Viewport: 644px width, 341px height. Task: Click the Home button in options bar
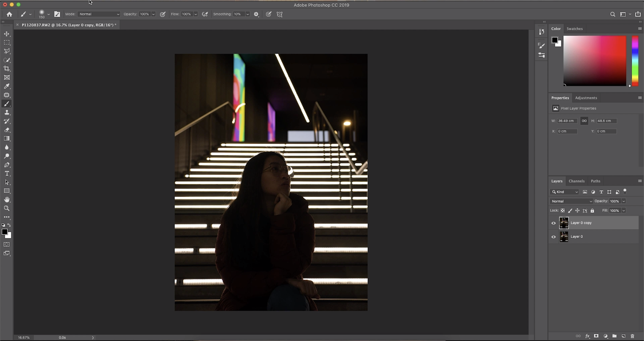pos(9,14)
